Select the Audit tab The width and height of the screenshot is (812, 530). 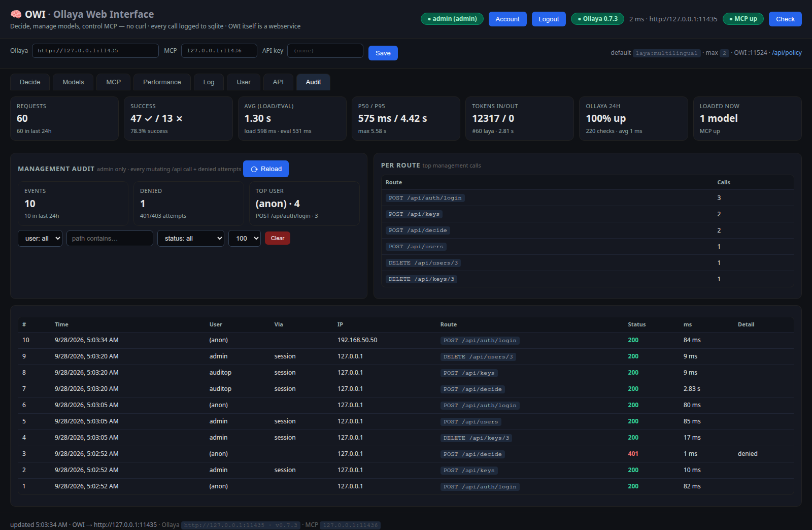pos(314,82)
